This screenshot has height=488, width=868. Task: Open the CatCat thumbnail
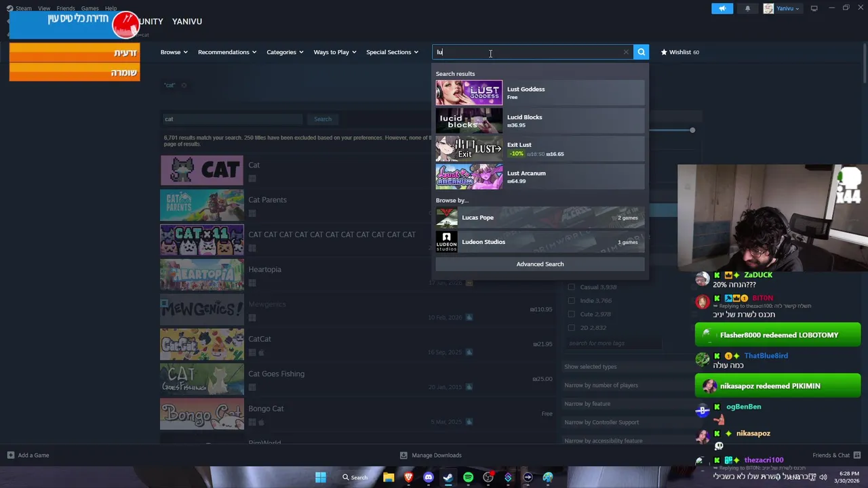[201, 344]
